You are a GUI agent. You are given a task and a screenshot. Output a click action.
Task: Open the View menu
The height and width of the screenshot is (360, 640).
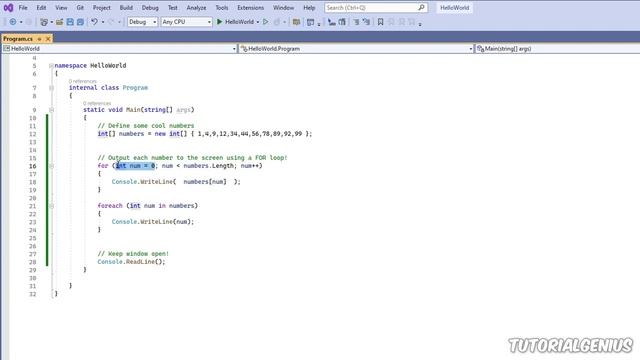pyautogui.click(x=61, y=8)
